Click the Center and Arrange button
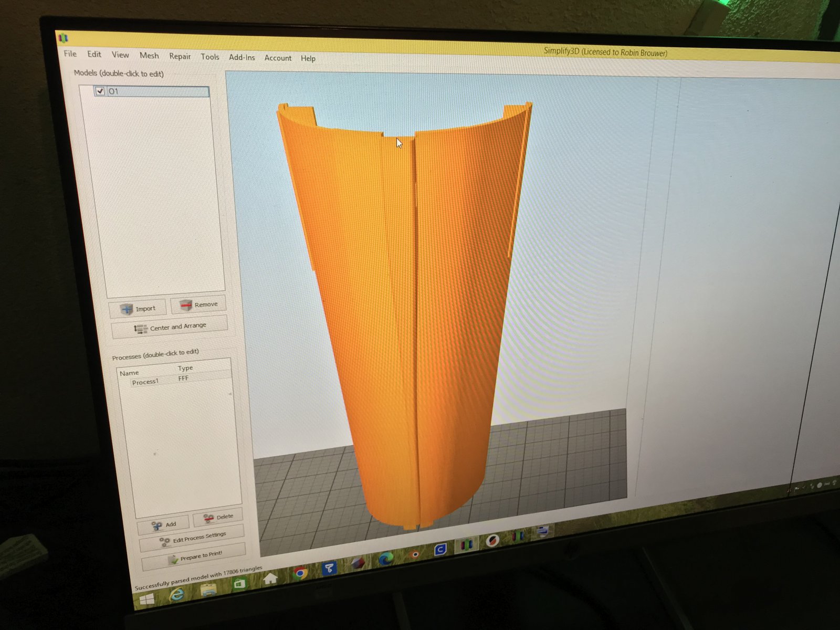Screen dimensions: 840x630 (x=170, y=327)
